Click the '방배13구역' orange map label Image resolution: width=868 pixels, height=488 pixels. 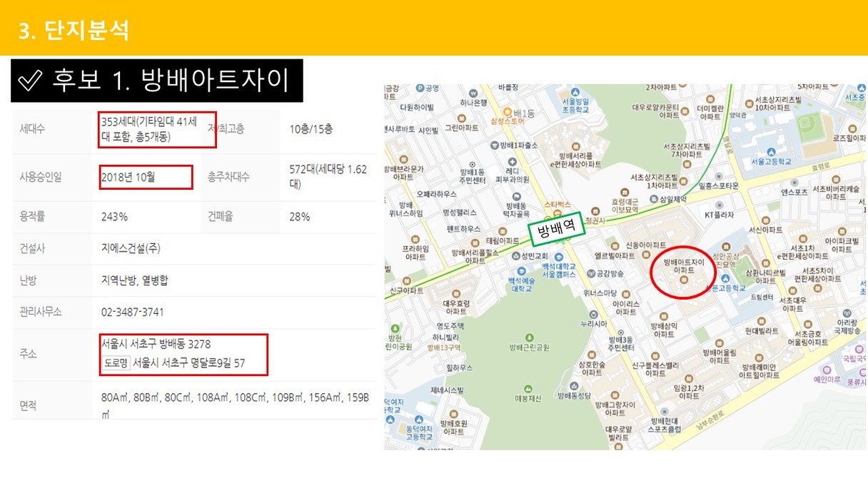[444, 347]
